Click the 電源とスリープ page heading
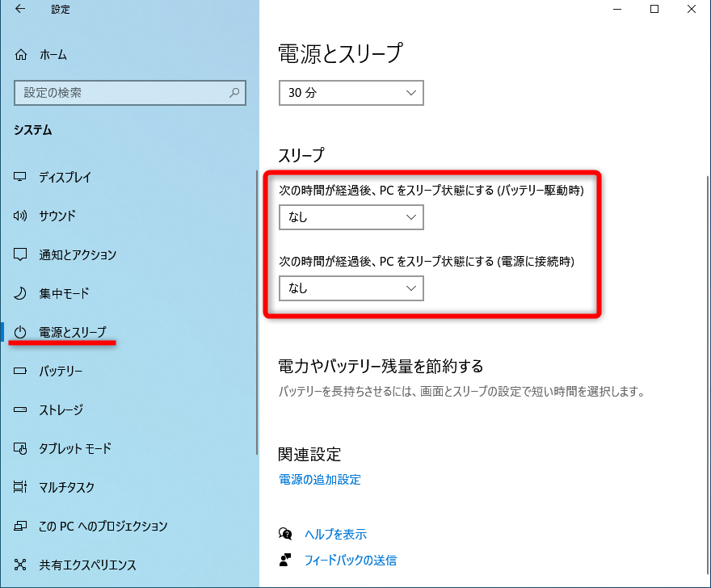This screenshot has height=588, width=711. [x=340, y=53]
